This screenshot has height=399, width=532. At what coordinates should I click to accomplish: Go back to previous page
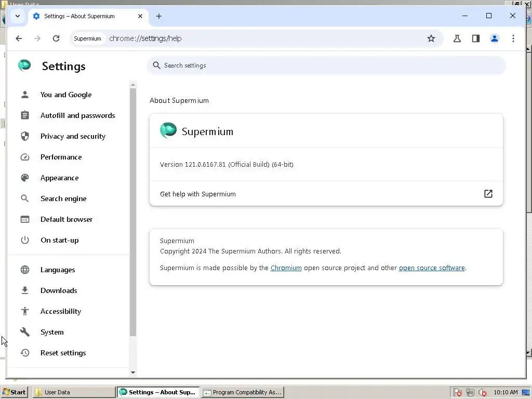pyautogui.click(x=19, y=38)
